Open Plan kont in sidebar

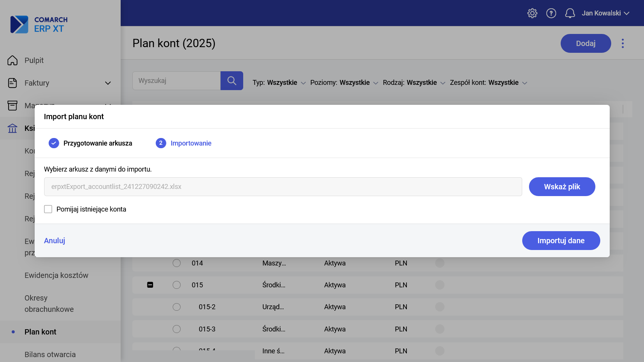point(40,332)
